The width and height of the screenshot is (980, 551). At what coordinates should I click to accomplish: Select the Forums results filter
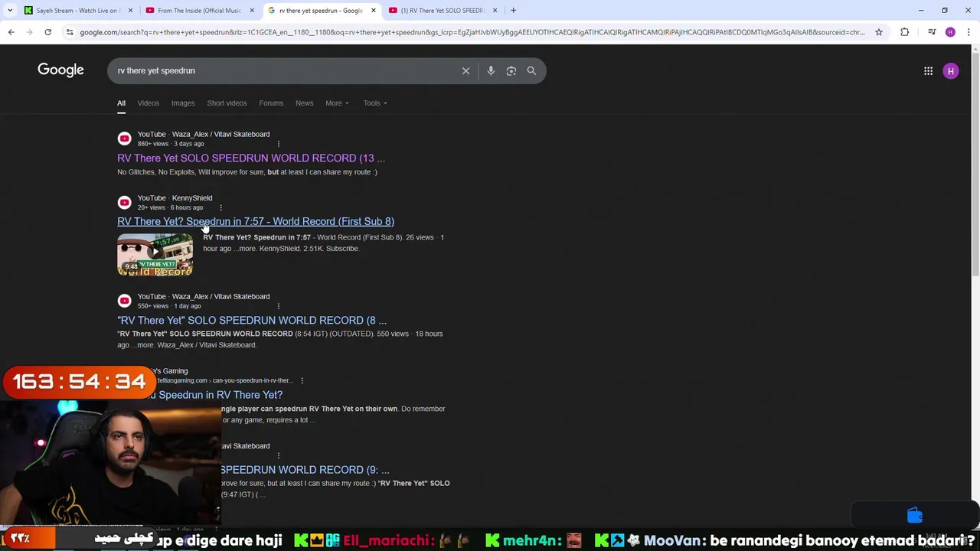(x=271, y=103)
